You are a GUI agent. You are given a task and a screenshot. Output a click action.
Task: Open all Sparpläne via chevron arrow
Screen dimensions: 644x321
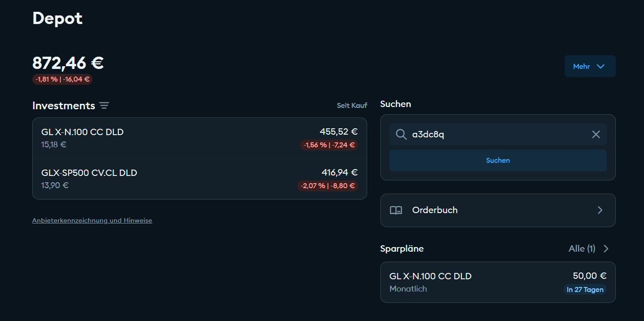tap(606, 248)
